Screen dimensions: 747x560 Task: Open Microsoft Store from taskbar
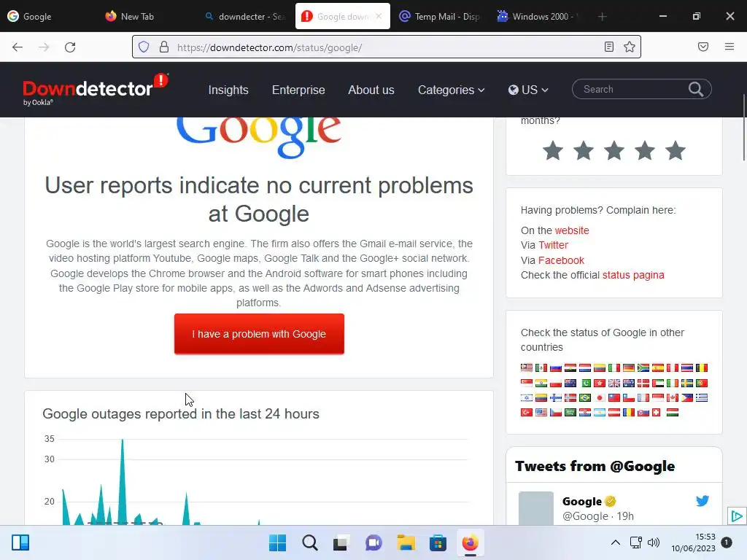coord(438,542)
